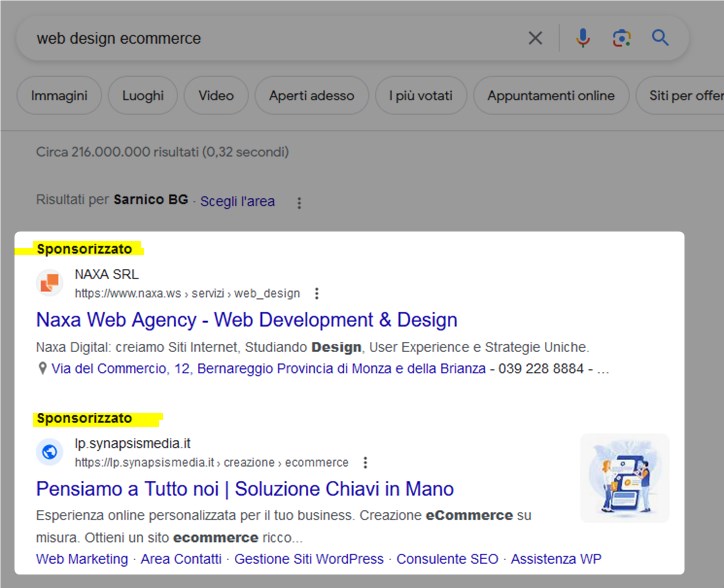Open the Consulente SEO sitelink
Image resolution: width=724 pixels, height=588 pixels.
pyautogui.click(x=447, y=559)
